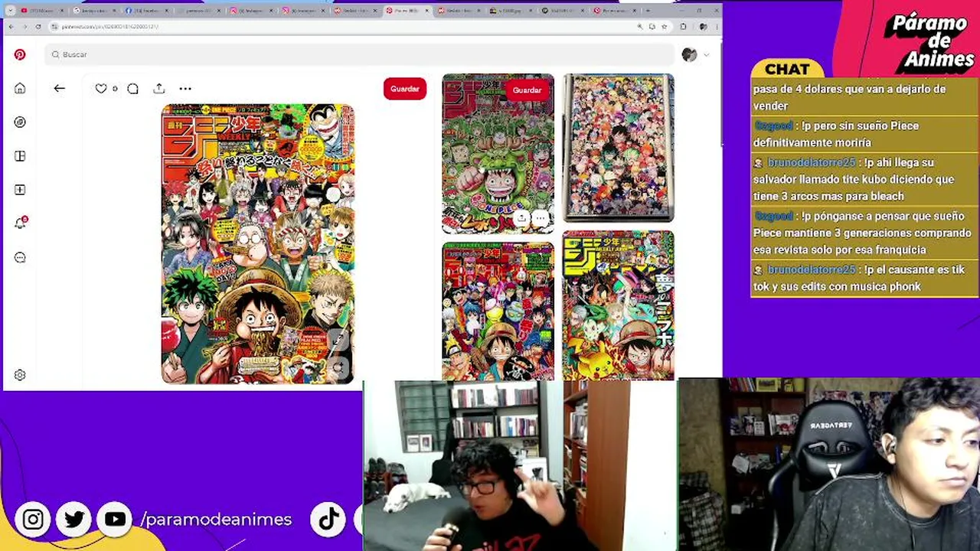Image resolution: width=980 pixels, height=551 pixels.
Task: Start visual search on the pin image
Action: tap(338, 367)
